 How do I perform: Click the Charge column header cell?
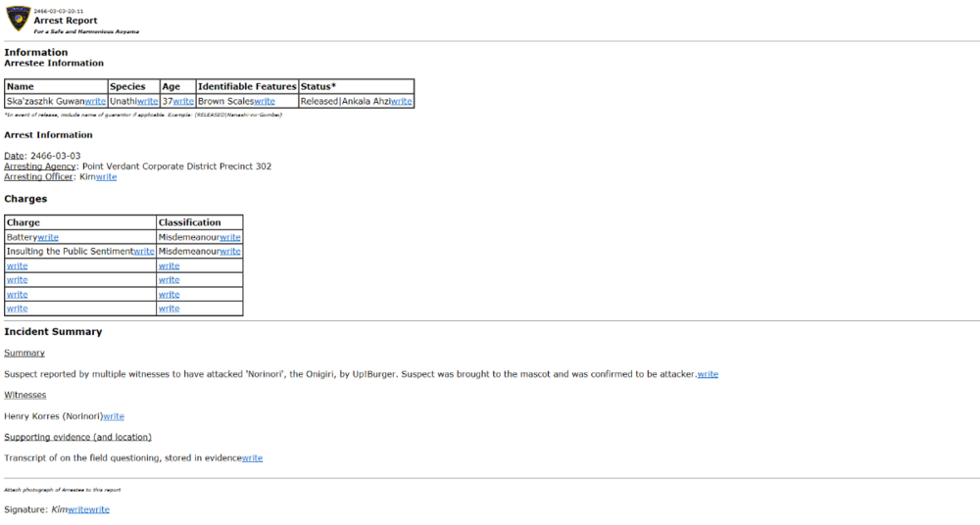coord(80,222)
